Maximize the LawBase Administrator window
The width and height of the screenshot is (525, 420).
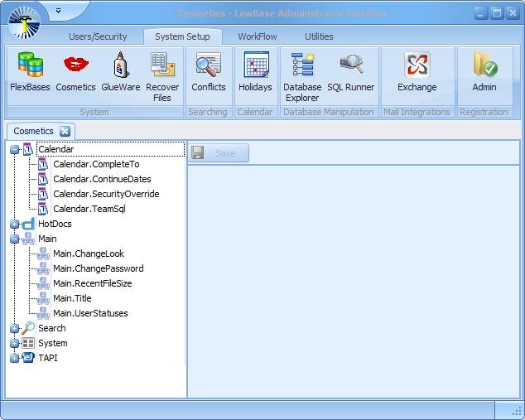point(497,13)
